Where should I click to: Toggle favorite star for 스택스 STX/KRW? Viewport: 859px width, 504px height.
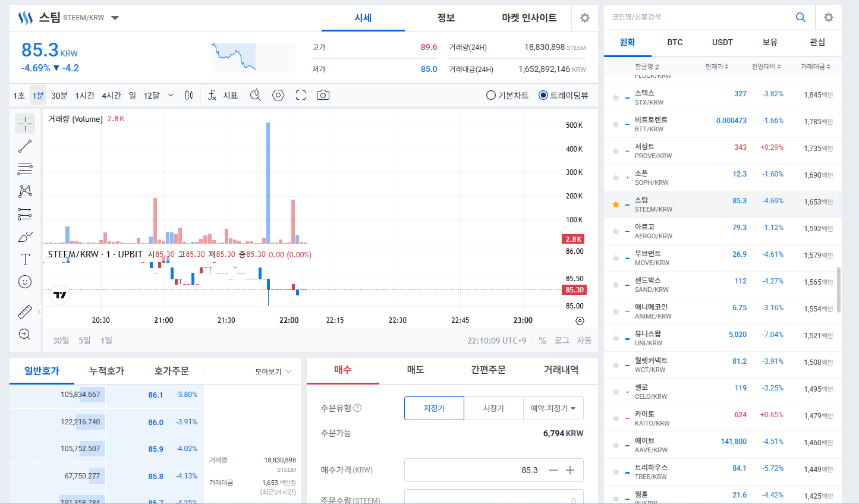click(x=616, y=97)
